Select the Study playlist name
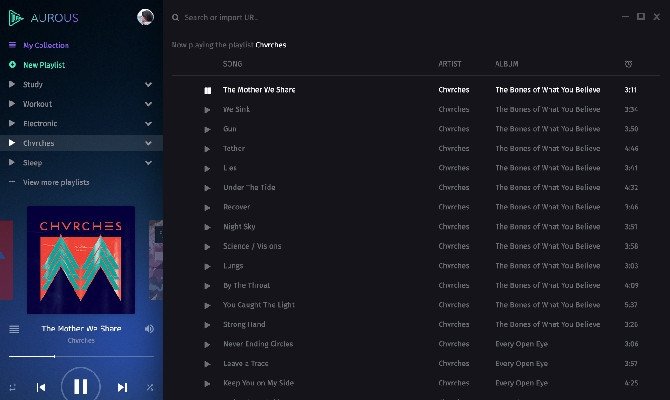Viewport: 670px width, 400px height. 33,84
